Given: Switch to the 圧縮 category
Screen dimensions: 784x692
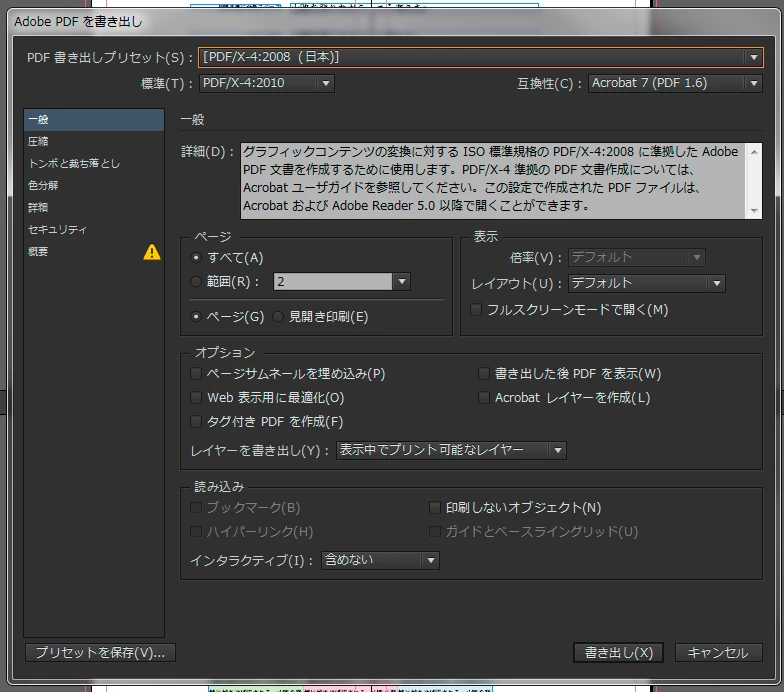Looking at the screenshot, I should tap(94, 142).
